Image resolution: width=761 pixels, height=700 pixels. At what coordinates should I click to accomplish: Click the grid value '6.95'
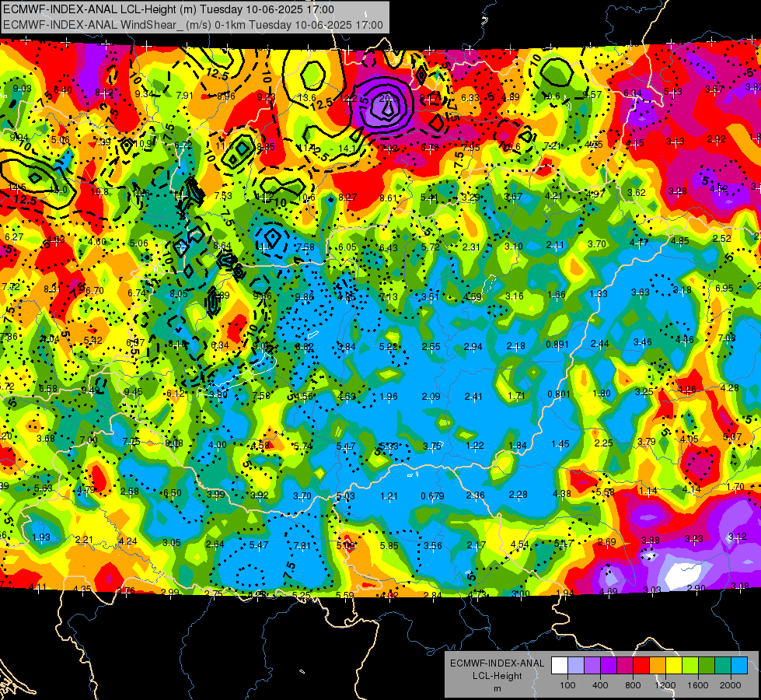tap(724, 289)
